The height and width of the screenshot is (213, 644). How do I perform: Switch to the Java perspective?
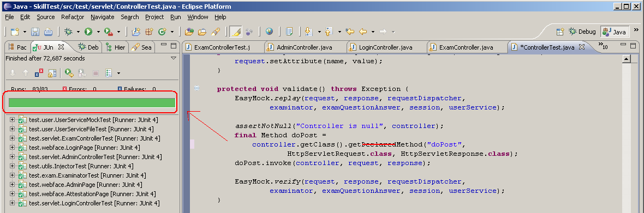tap(615, 32)
